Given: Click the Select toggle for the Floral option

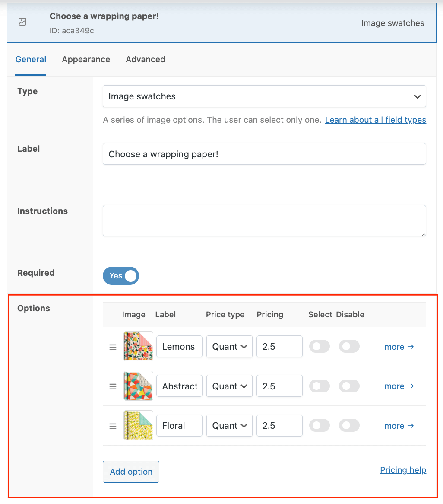Looking at the screenshot, I should [320, 425].
